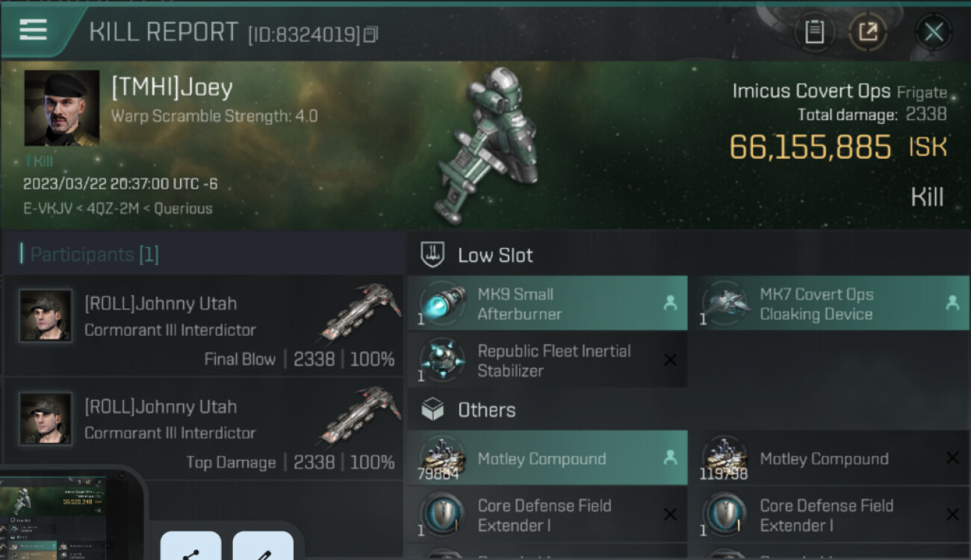
Task: Open the [TMHI]Joey pilot name
Action: tap(172, 87)
